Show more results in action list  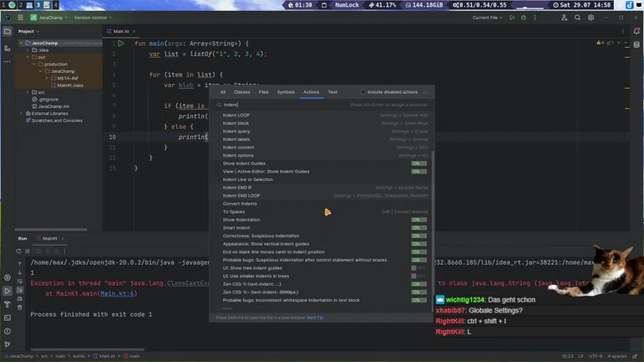pyautogui.click(x=227, y=308)
